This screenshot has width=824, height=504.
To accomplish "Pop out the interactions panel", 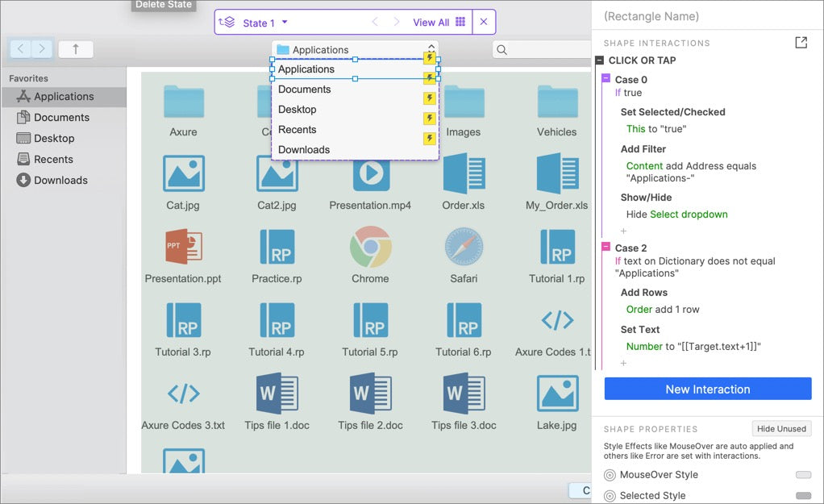I will [801, 43].
